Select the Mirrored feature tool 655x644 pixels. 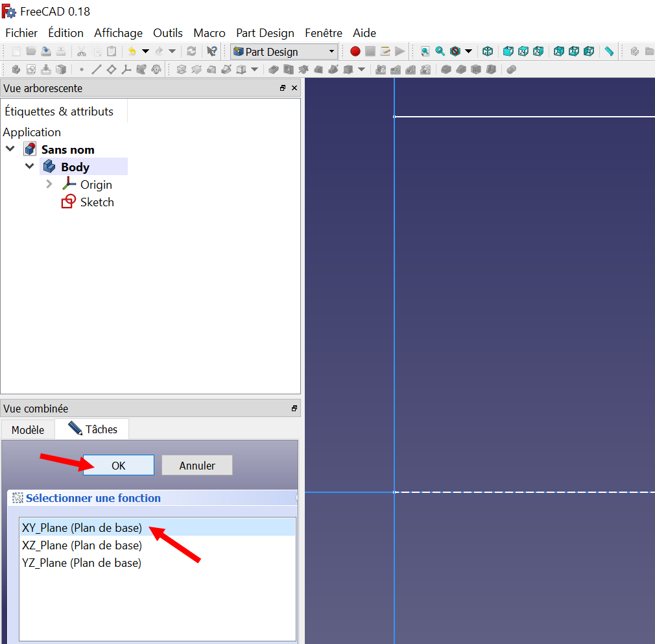(381, 69)
